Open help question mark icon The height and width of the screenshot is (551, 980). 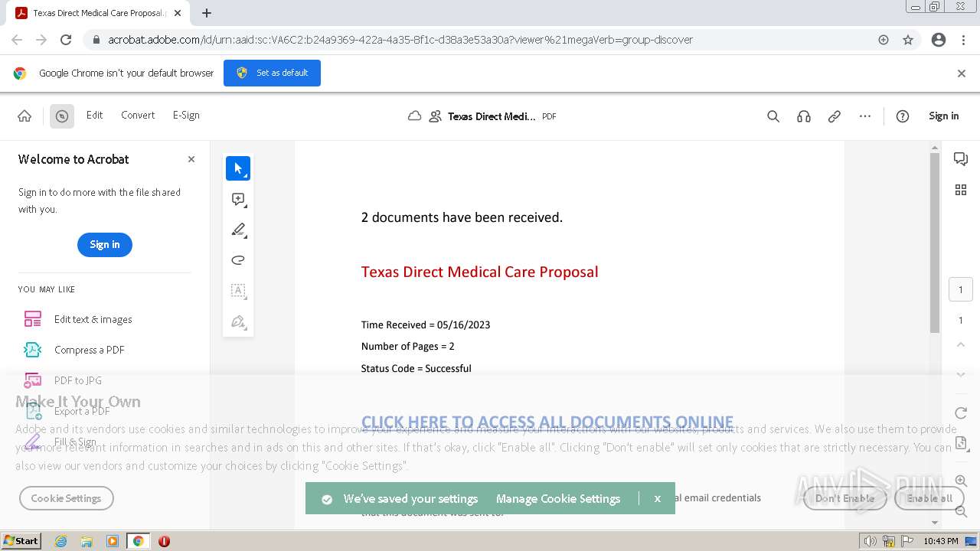[x=903, y=116]
